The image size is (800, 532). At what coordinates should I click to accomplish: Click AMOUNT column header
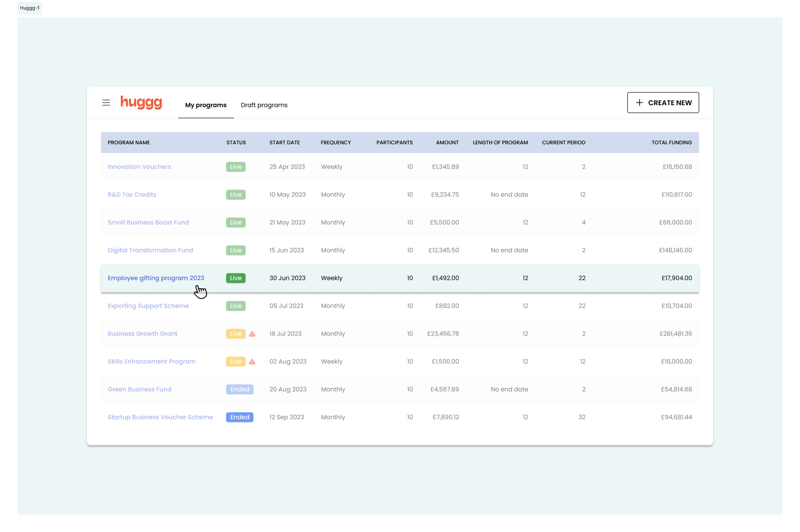pos(447,143)
